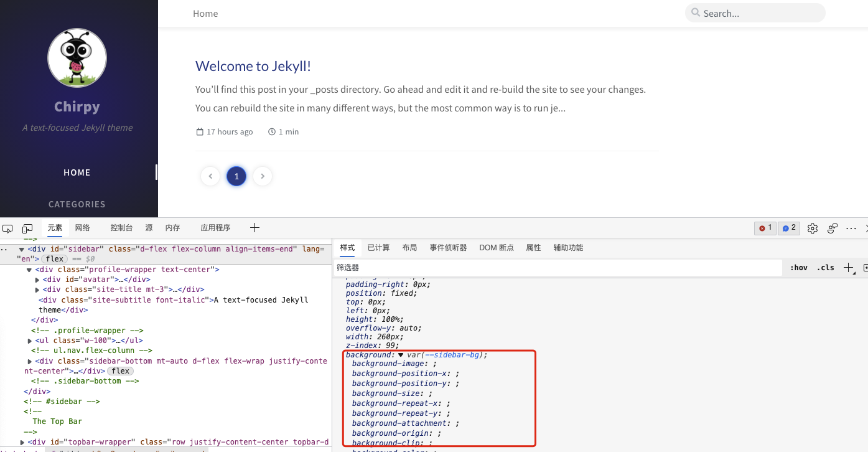Click the plus icon to add DevTools tab
Viewport: 868px width, 452px height.
[x=254, y=228]
